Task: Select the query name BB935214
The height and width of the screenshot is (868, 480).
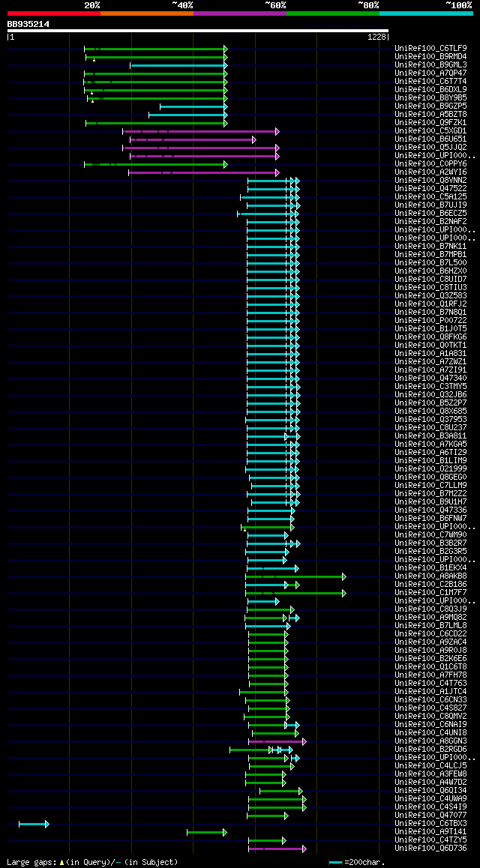Action: point(28,24)
